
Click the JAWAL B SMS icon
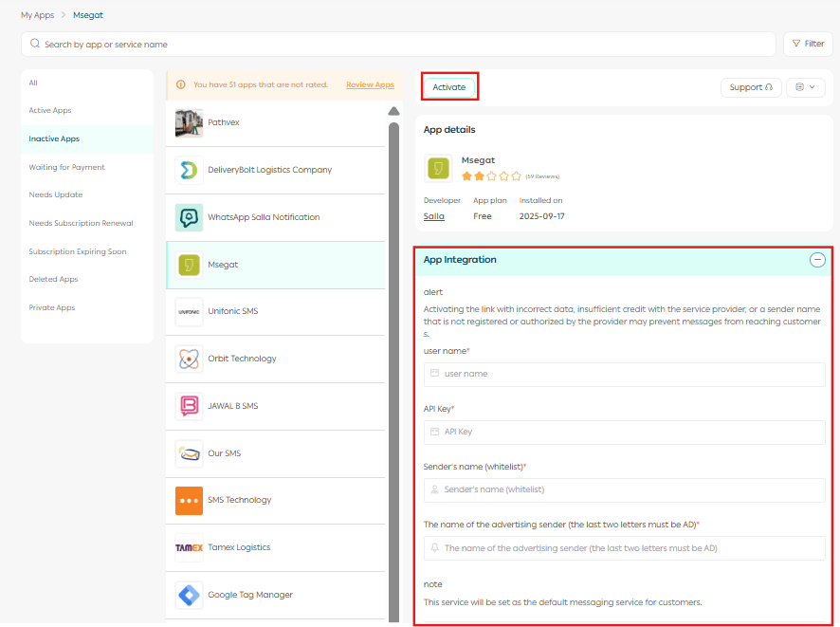coord(189,406)
